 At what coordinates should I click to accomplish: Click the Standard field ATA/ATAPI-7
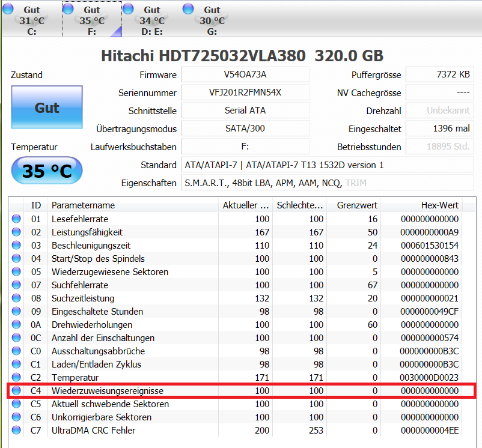point(327,165)
